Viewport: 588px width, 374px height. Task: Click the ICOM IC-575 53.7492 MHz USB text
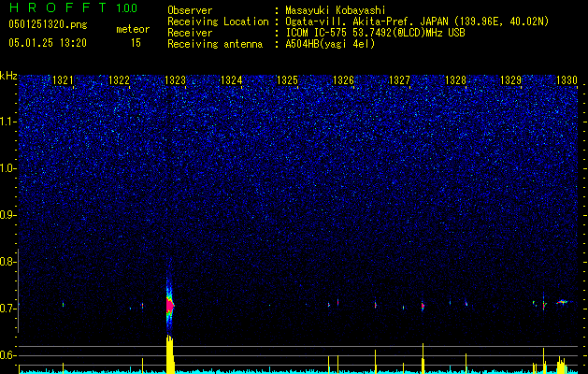click(376, 33)
